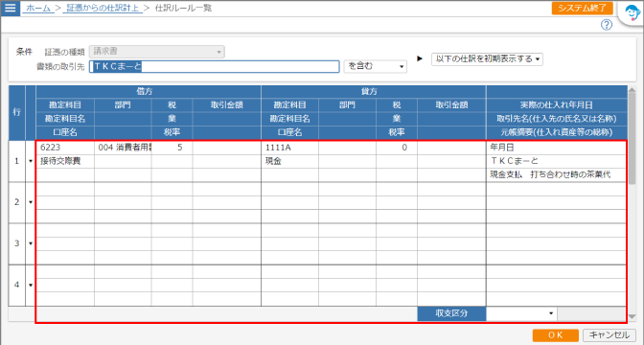Select 現金 credit account name cell
The image size is (644, 345).
pyautogui.click(x=290, y=161)
